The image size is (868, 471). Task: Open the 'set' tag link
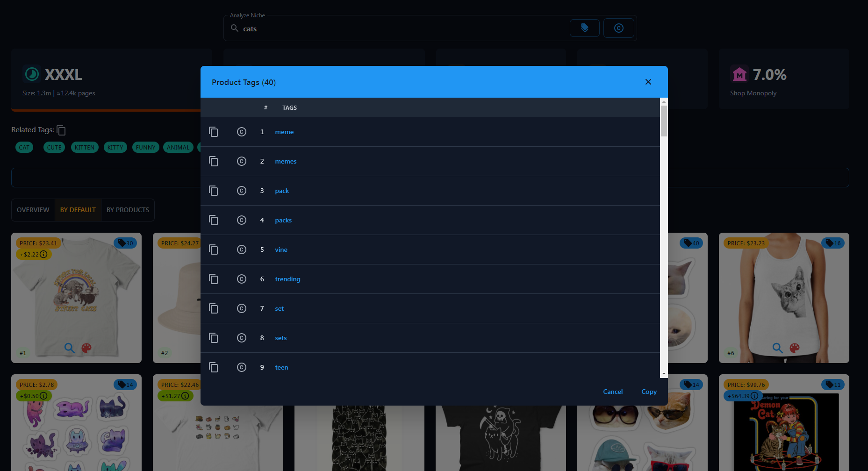(279, 308)
